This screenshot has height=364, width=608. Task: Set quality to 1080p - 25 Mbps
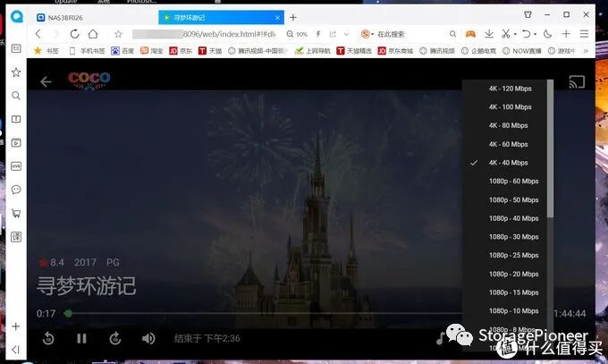click(513, 256)
